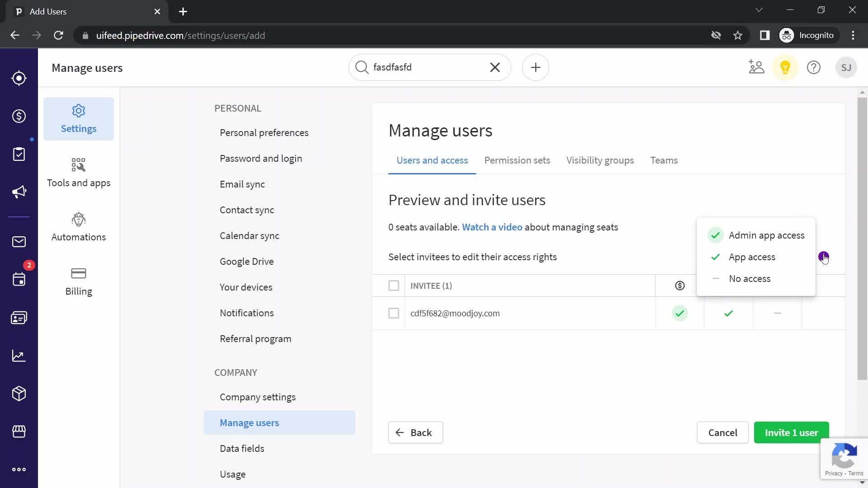The width and height of the screenshot is (868, 488).
Task: Clear the search field with X
Action: pyautogui.click(x=495, y=67)
